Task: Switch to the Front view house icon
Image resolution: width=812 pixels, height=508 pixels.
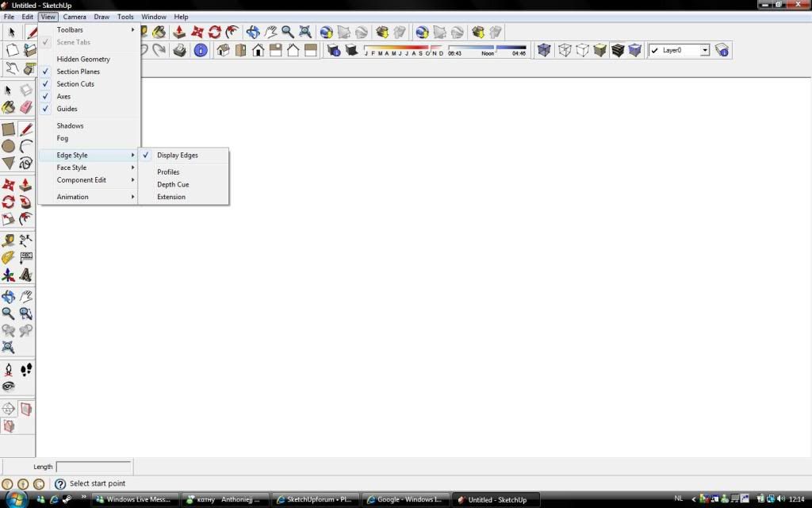Action: [258, 50]
